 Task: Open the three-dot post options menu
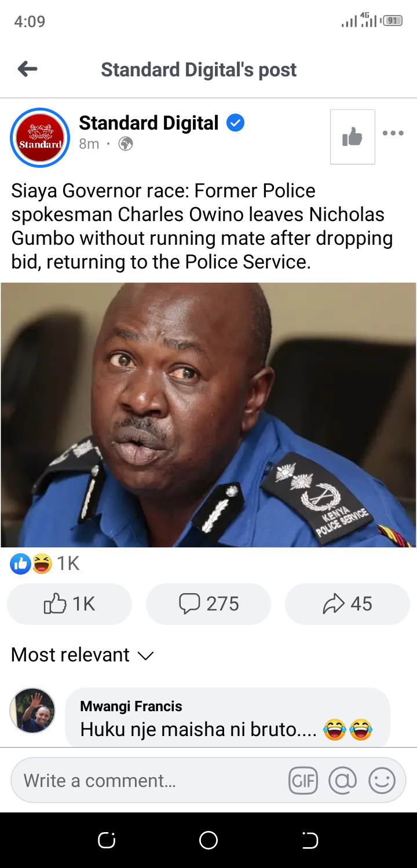click(x=393, y=133)
